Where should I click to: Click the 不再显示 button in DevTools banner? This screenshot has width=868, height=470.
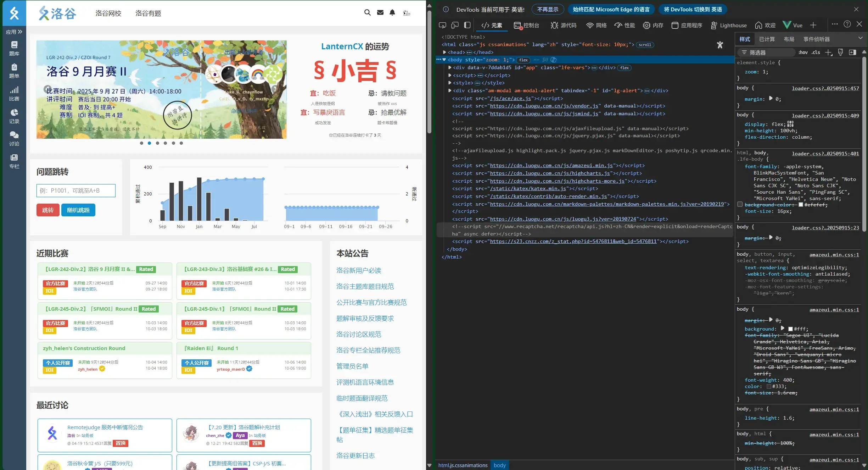coord(548,9)
